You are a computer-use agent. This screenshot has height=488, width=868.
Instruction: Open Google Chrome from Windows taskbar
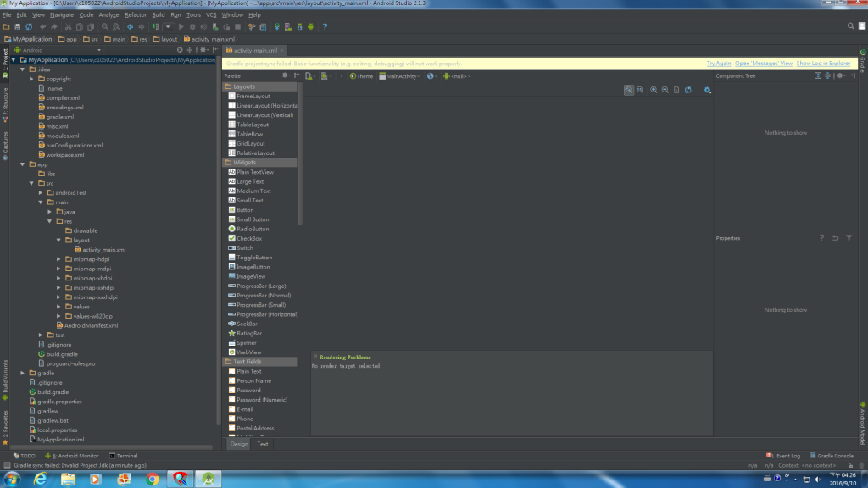coord(153,480)
